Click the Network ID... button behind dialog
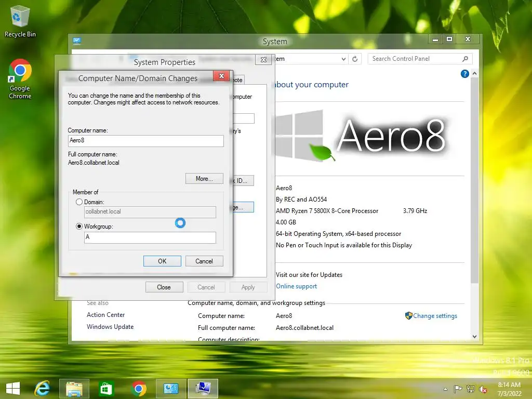 [x=244, y=180]
